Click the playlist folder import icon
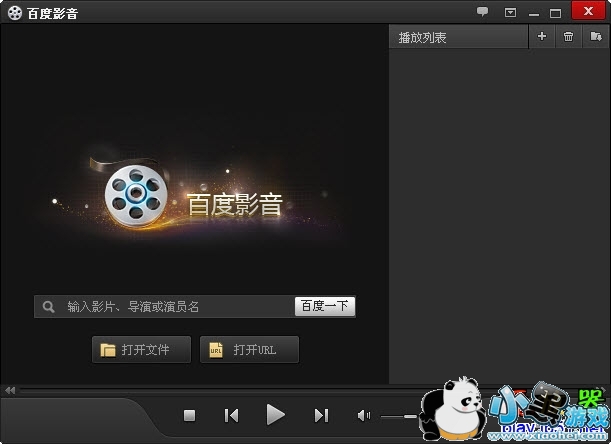This screenshot has width=611, height=444. pyautogui.click(x=596, y=37)
